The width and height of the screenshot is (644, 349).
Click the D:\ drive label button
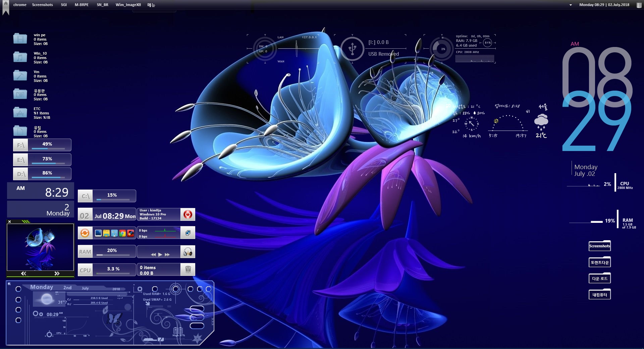[21, 174]
